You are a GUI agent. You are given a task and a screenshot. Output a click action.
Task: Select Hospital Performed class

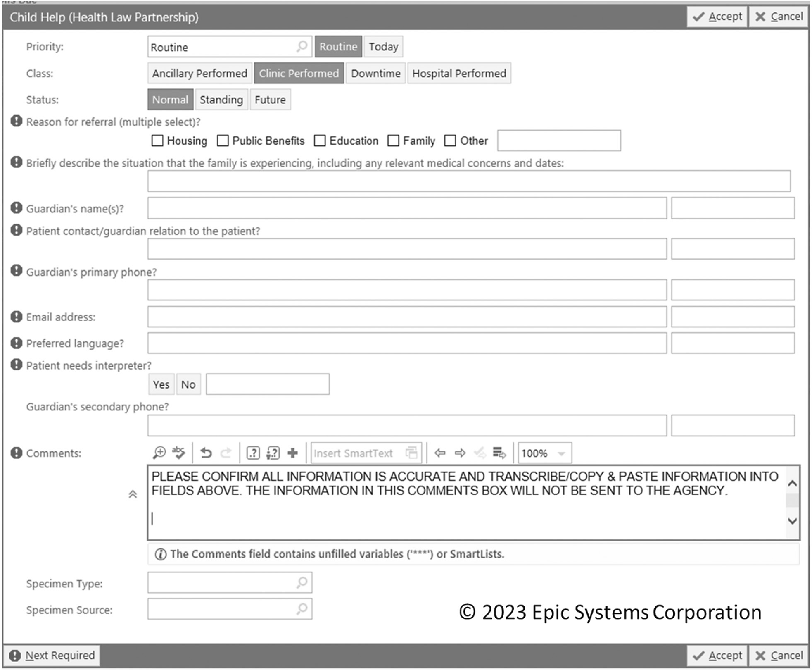459,74
